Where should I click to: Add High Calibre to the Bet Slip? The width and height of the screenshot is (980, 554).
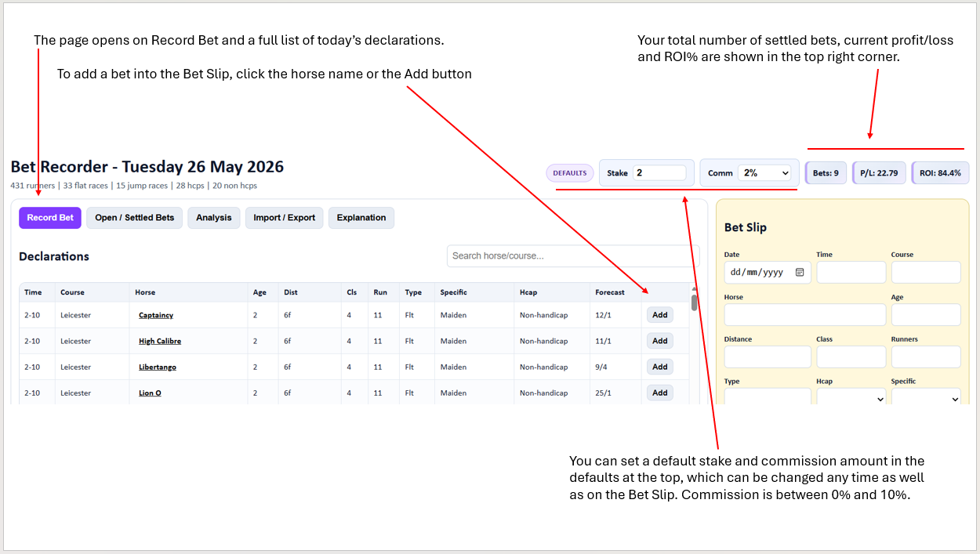[x=660, y=341]
